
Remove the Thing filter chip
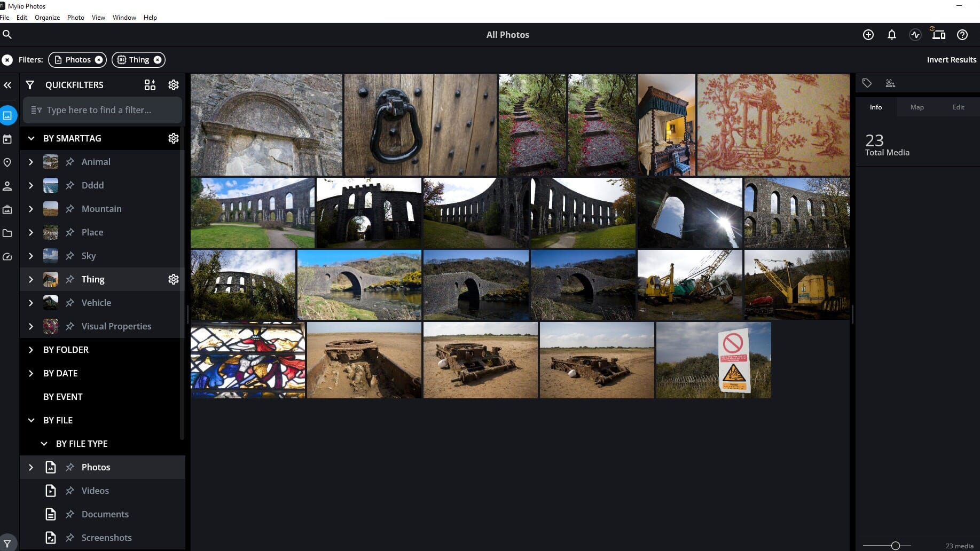[x=158, y=59]
